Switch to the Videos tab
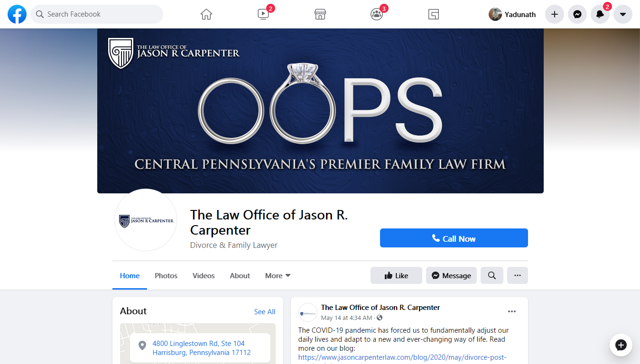The height and width of the screenshot is (364, 640). [204, 275]
